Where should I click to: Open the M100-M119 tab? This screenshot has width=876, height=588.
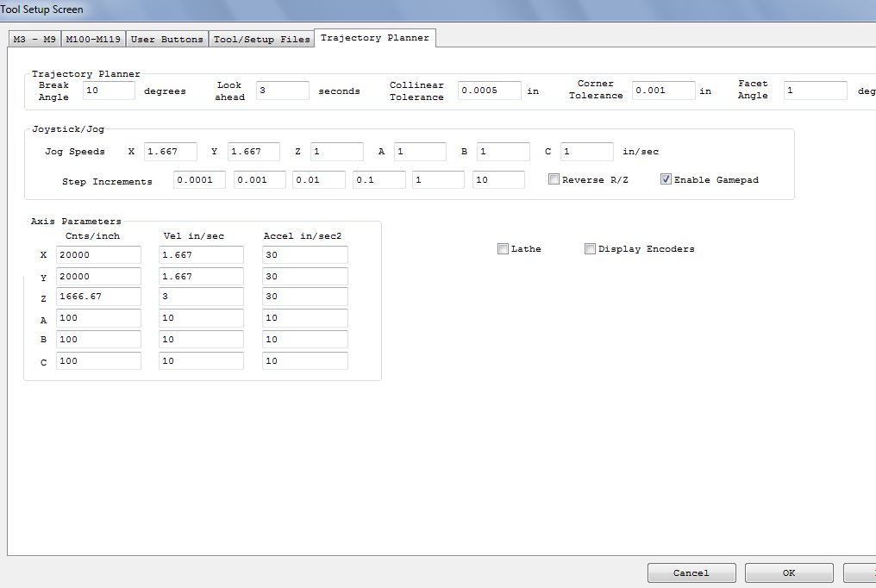(x=93, y=40)
